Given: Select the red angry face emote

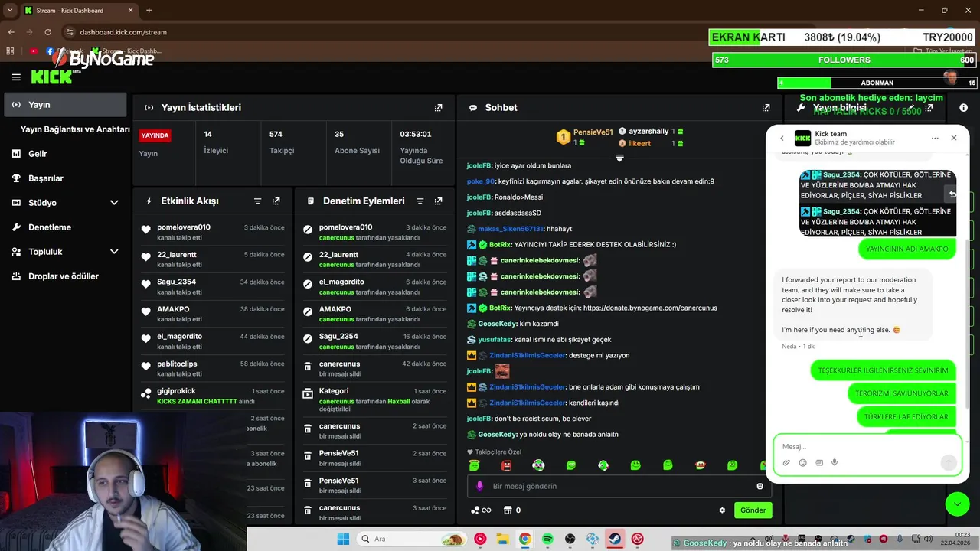Looking at the screenshot, I should click(x=506, y=465).
